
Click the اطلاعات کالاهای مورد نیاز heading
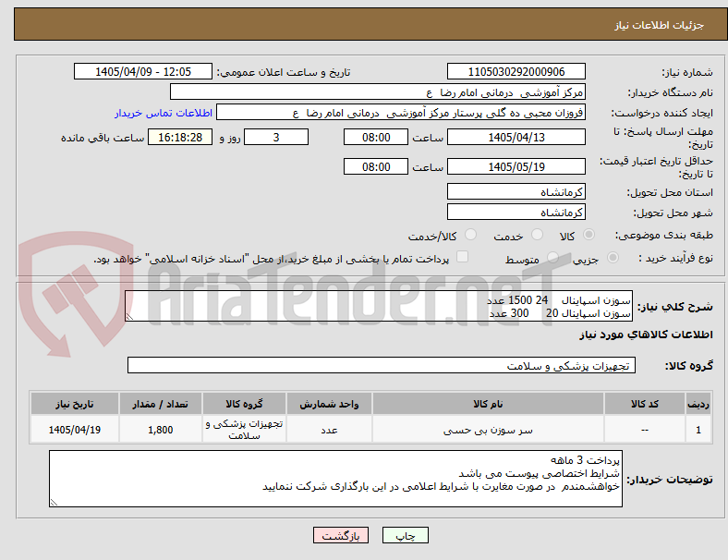(647, 335)
